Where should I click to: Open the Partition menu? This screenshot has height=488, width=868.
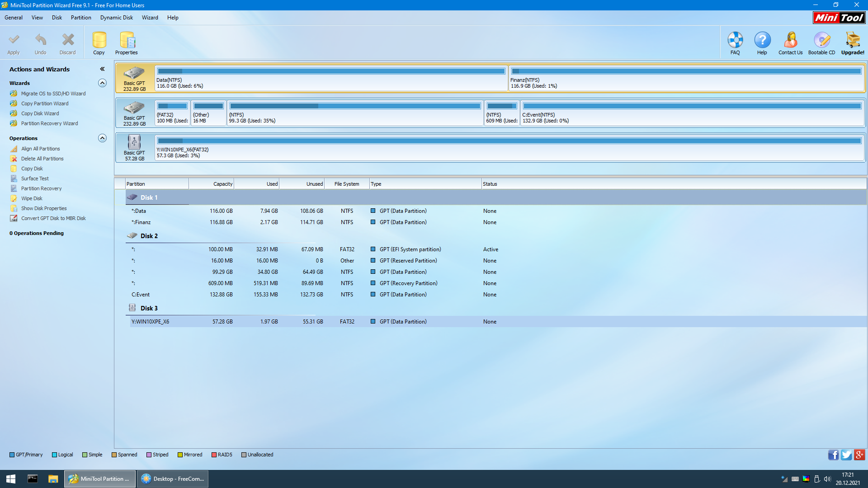pos(81,18)
